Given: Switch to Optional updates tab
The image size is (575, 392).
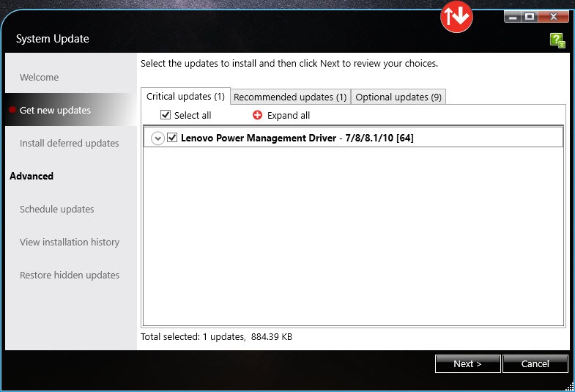Looking at the screenshot, I should point(398,97).
